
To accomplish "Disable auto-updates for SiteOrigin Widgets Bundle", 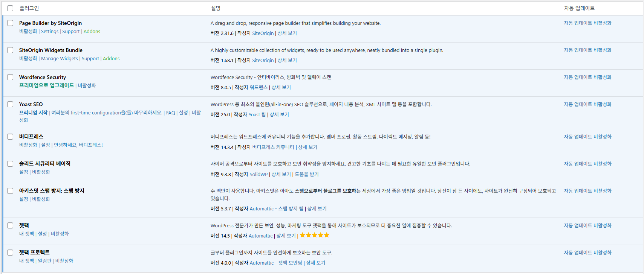I will coord(587,50).
